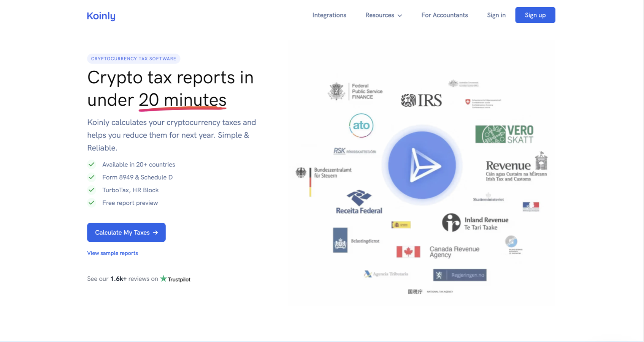
Task: Click the Regjeringen.no badge
Action: tap(460, 275)
